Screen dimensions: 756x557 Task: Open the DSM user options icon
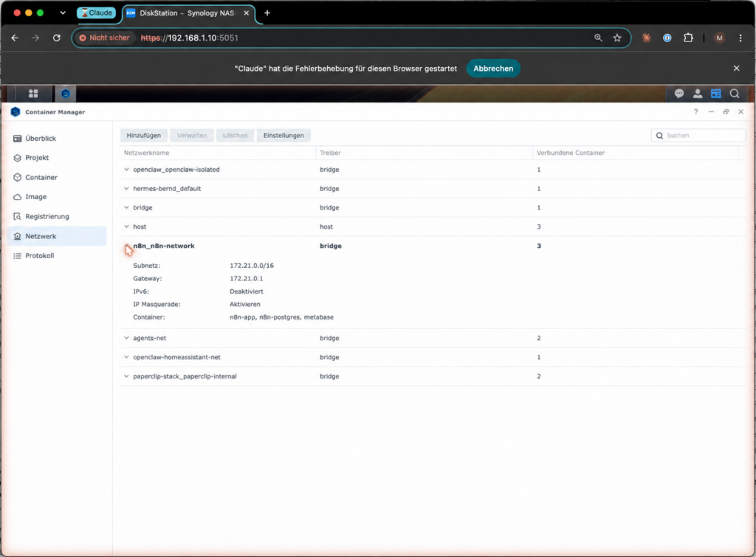tap(697, 94)
